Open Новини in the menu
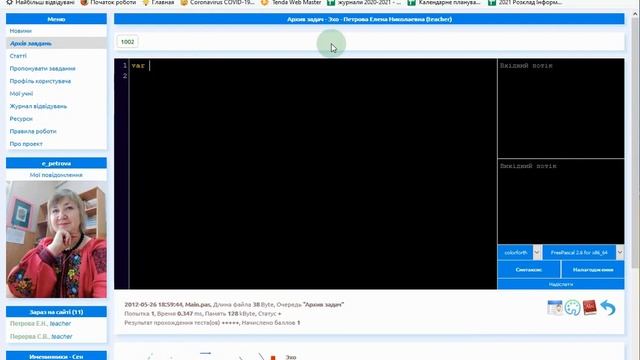 [x=20, y=31]
